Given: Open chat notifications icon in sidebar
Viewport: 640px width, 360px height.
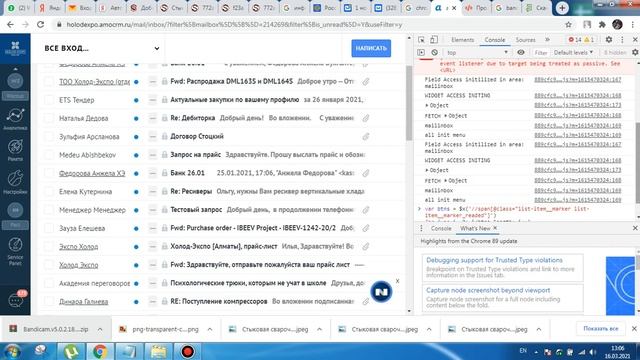Looking at the screenshot, I should pyautogui.click(x=16, y=300).
